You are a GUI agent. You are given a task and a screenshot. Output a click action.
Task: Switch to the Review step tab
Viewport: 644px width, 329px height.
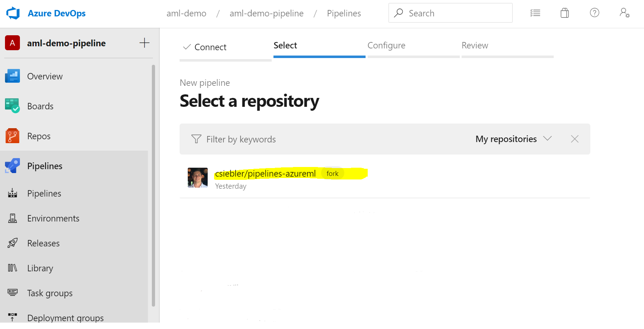[475, 46]
